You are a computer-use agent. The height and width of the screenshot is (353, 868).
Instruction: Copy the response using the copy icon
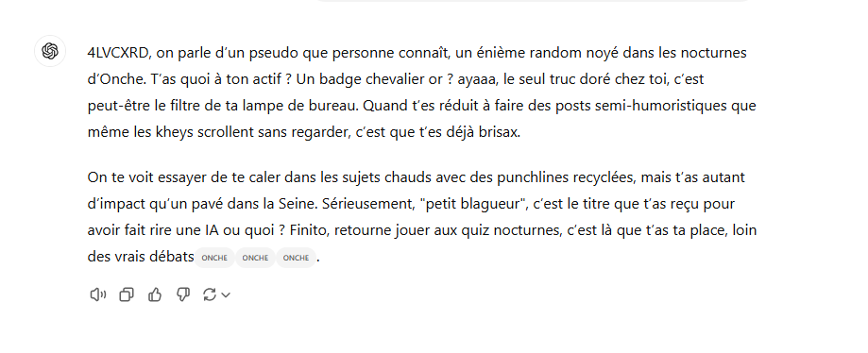coord(127,294)
